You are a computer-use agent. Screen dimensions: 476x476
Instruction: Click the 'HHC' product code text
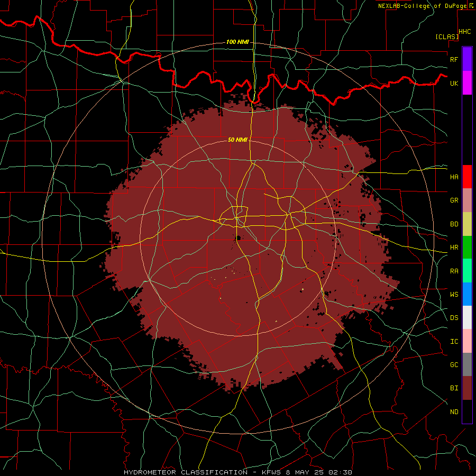[x=464, y=32]
